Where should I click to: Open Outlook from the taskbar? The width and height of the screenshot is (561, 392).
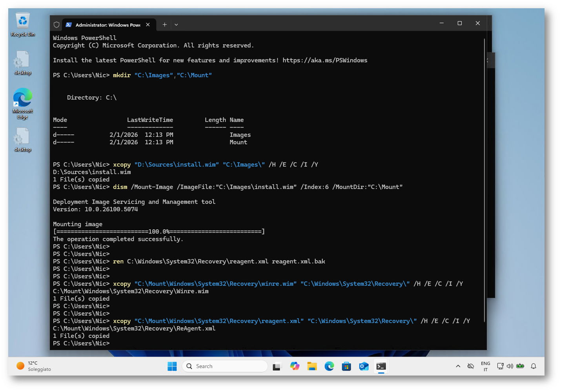point(364,366)
